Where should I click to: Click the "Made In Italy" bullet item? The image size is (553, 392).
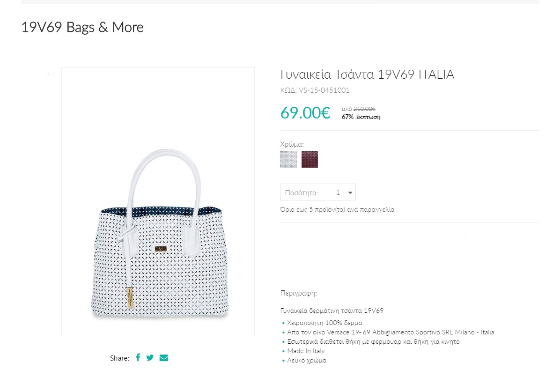(306, 351)
